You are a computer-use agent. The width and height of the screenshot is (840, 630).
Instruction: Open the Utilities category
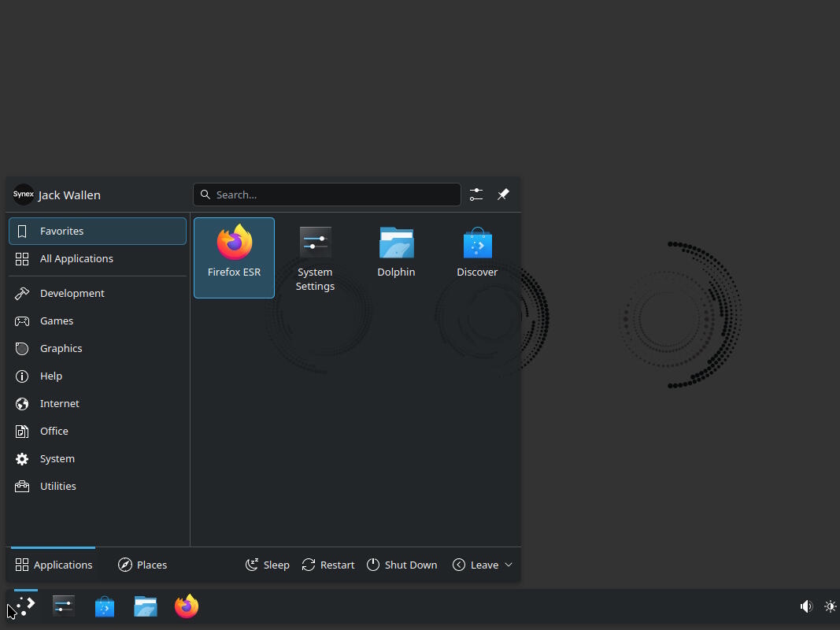tap(98, 486)
